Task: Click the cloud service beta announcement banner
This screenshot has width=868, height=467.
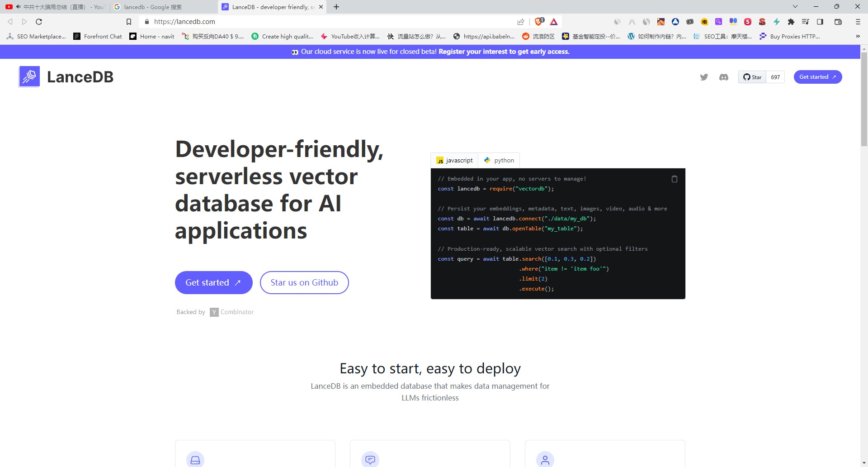Action: pyautogui.click(x=430, y=52)
